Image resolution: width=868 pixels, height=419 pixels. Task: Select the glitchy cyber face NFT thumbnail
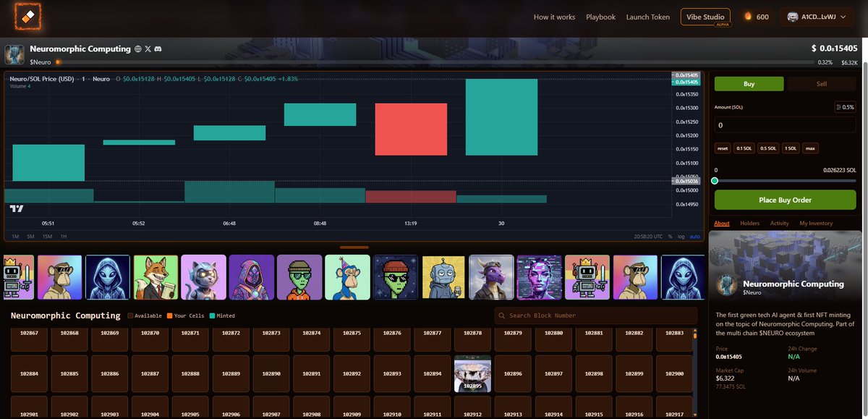pos(540,277)
